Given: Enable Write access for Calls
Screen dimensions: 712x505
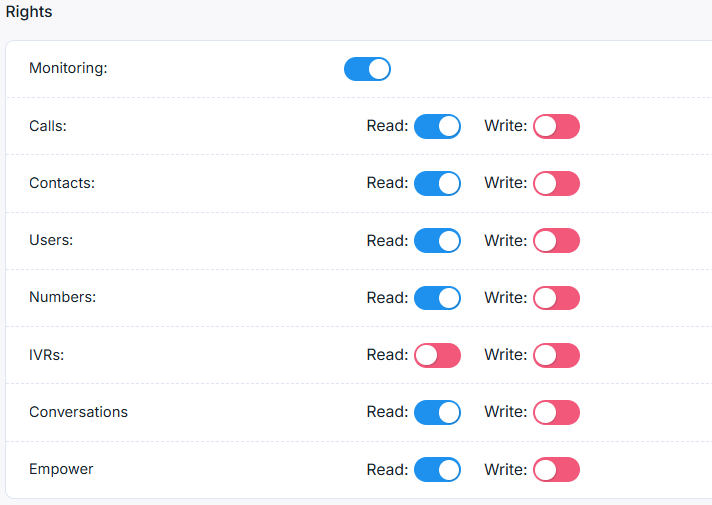Looking at the screenshot, I should coord(556,126).
